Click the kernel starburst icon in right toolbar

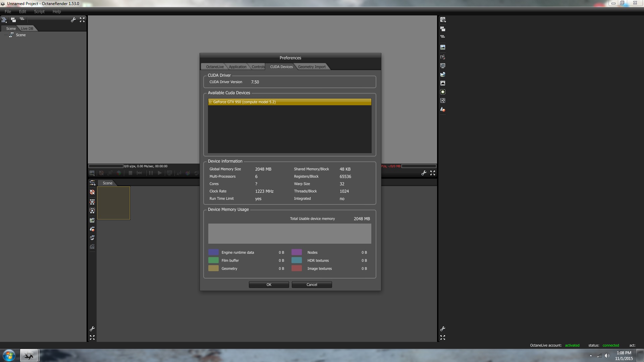click(x=443, y=92)
